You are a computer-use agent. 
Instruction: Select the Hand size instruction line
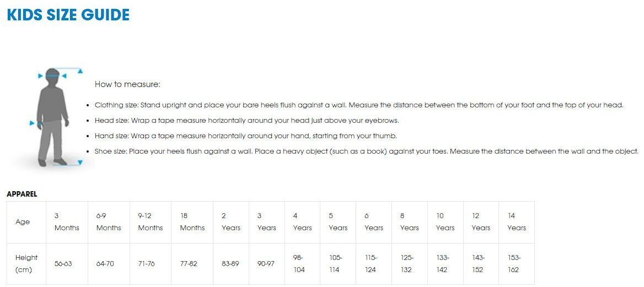click(x=245, y=136)
